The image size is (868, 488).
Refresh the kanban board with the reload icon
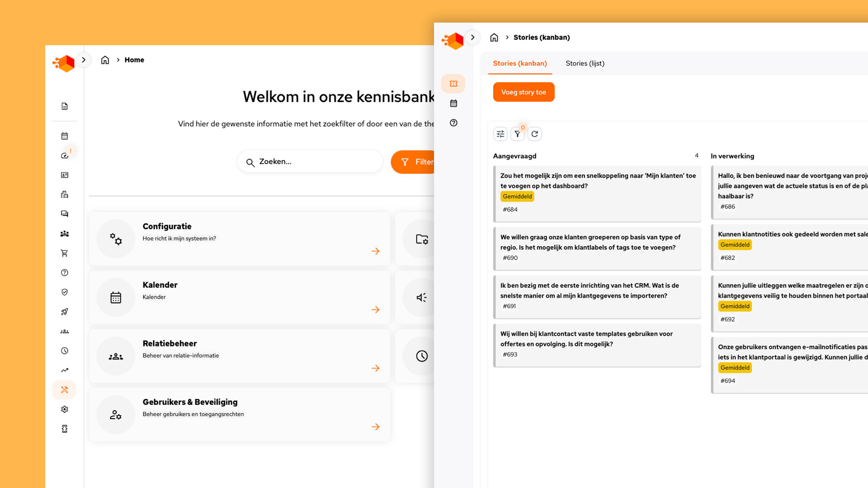pyautogui.click(x=534, y=134)
